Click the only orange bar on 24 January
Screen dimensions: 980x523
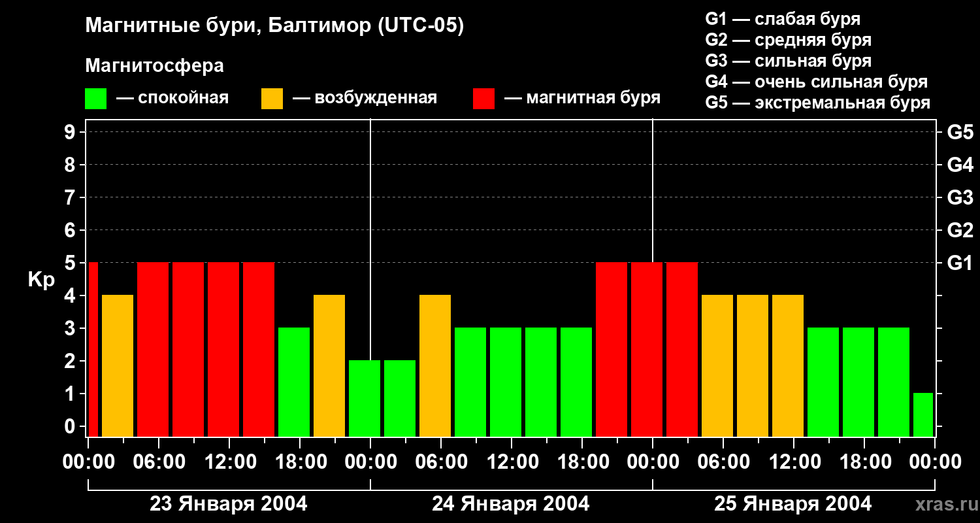435,365
